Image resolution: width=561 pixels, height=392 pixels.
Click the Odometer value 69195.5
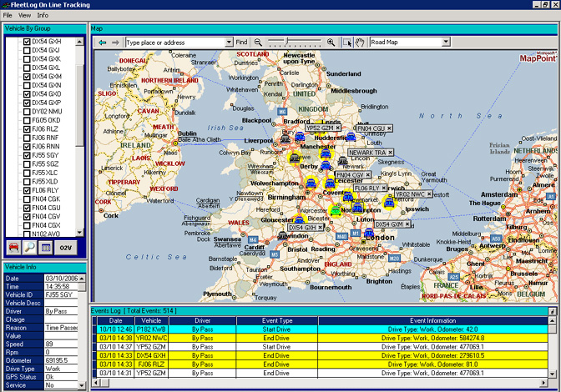tap(61, 360)
